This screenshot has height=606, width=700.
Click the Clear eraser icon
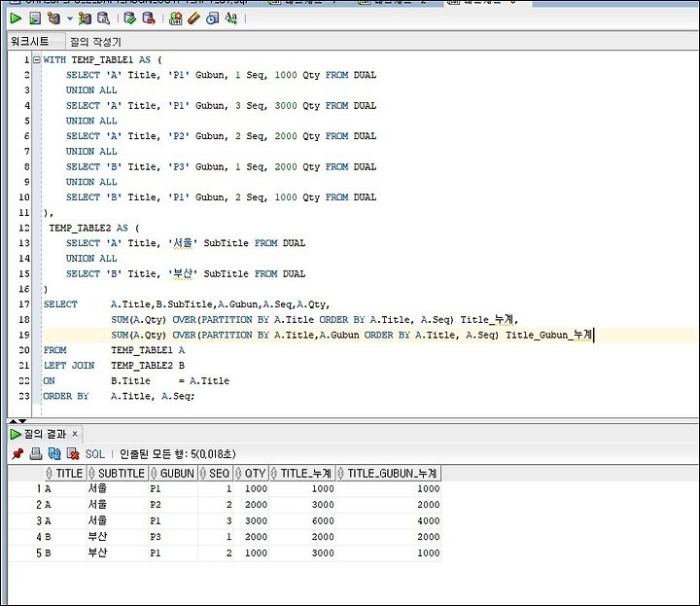193,18
